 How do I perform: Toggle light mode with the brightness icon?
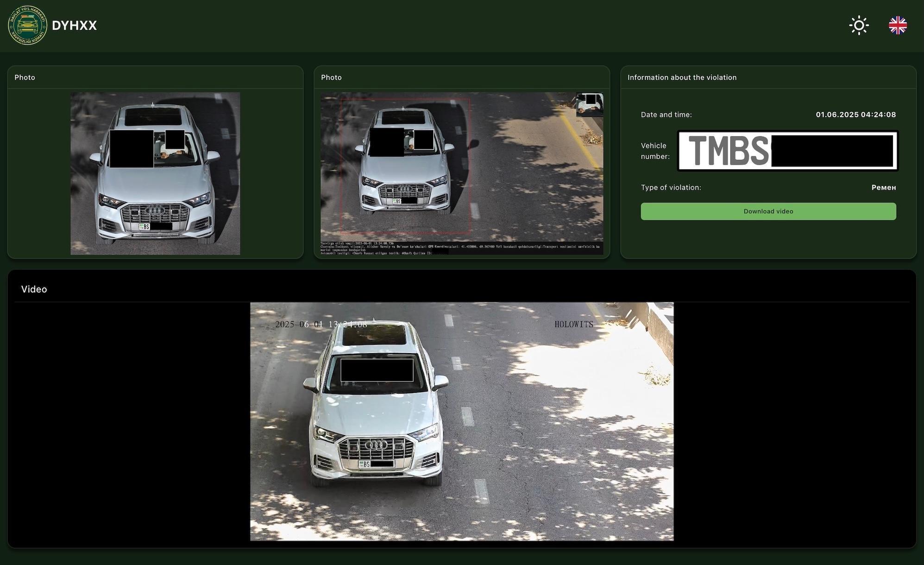[x=859, y=25]
